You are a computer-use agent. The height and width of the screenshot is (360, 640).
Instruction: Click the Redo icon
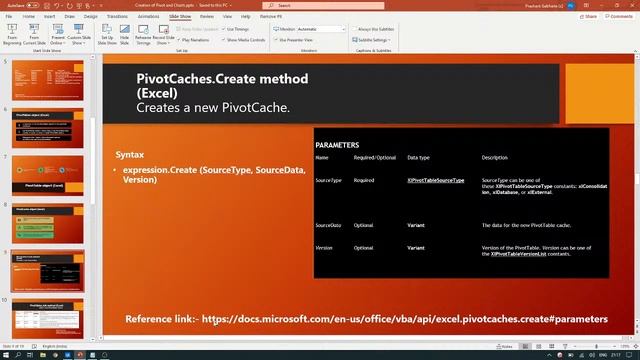click(69, 6)
